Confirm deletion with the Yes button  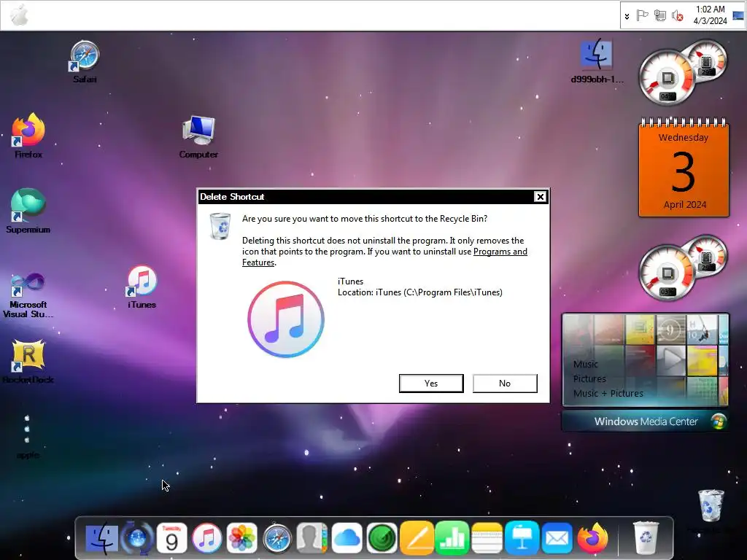tap(431, 384)
